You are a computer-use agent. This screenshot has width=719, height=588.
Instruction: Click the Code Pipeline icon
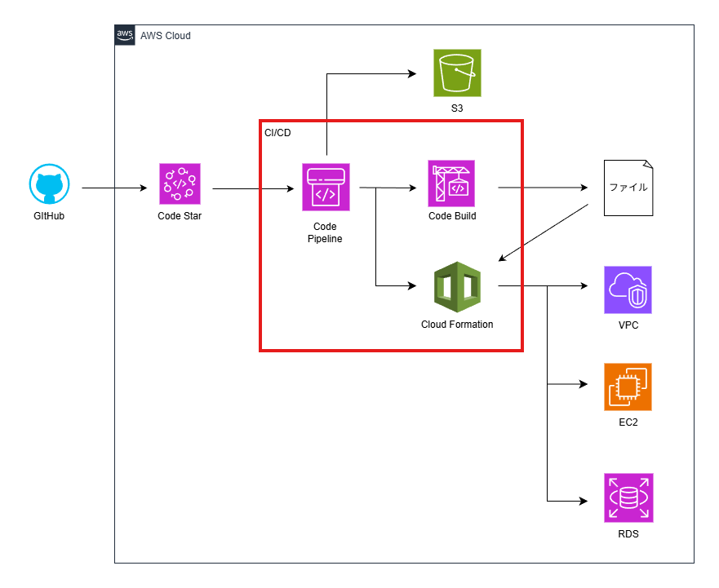coord(326,188)
